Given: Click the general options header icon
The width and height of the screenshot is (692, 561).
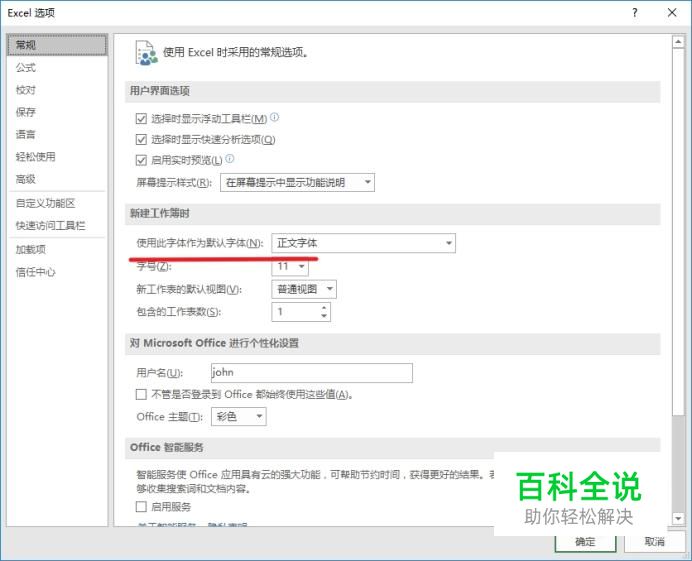Looking at the screenshot, I should coord(146,53).
